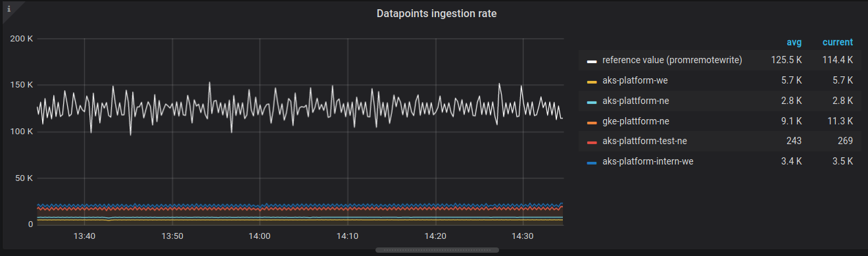The image size is (868, 256).
Task: Toggle the reference value (promremotewrite) series
Action: coord(672,60)
